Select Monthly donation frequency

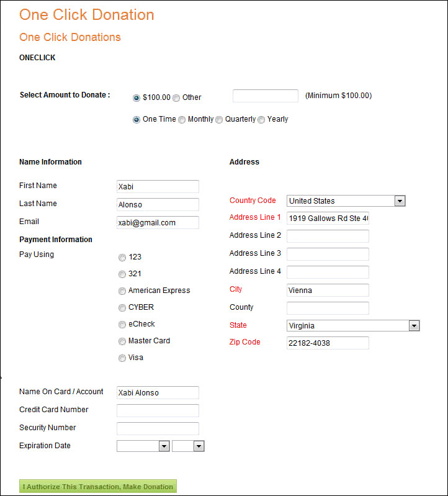(182, 120)
